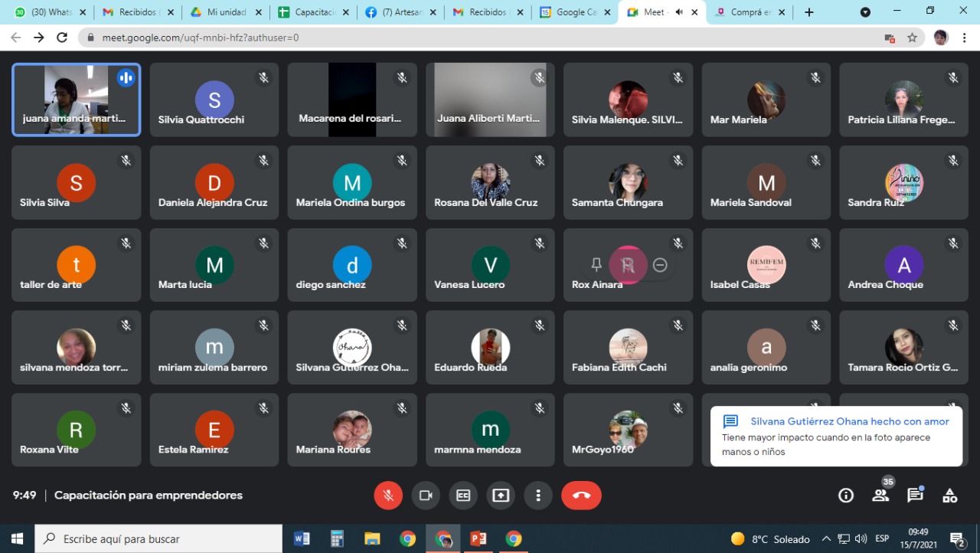The image size is (980, 553).
Task: Click Andrea Choque's muted mic icon
Action: (x=953, y=243)
